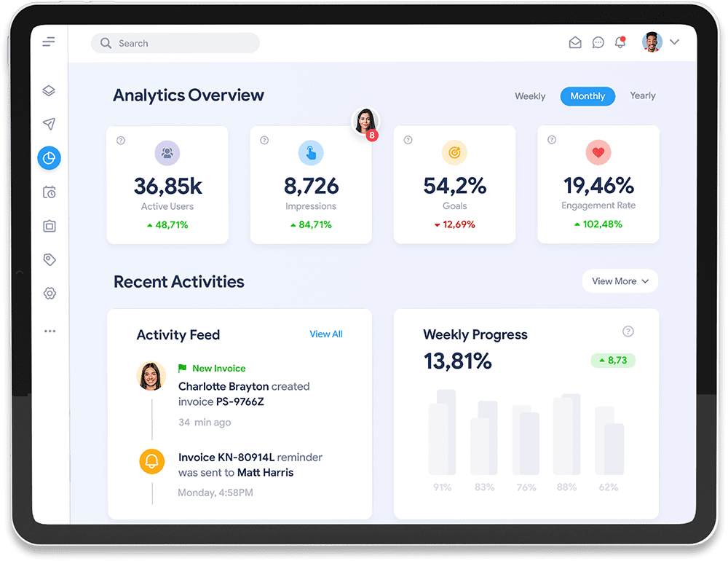This screenshot has width=728, height=561.
Task: Select the paper plane send icon
Action: (x=49, y=124)
